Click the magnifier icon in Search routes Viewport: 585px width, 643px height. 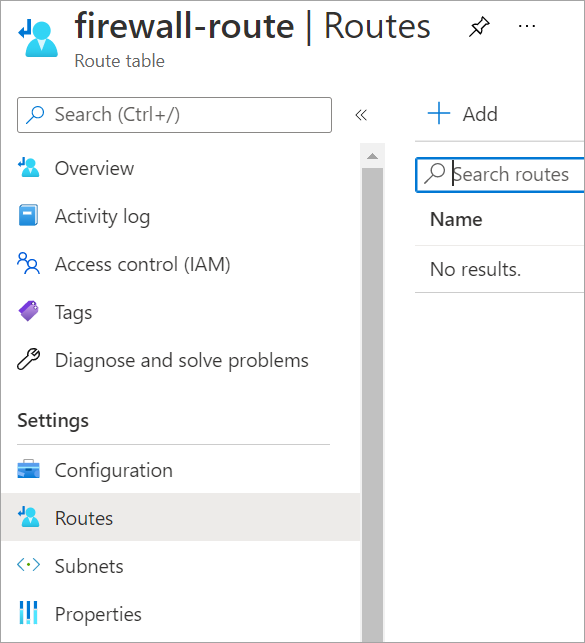434,173
